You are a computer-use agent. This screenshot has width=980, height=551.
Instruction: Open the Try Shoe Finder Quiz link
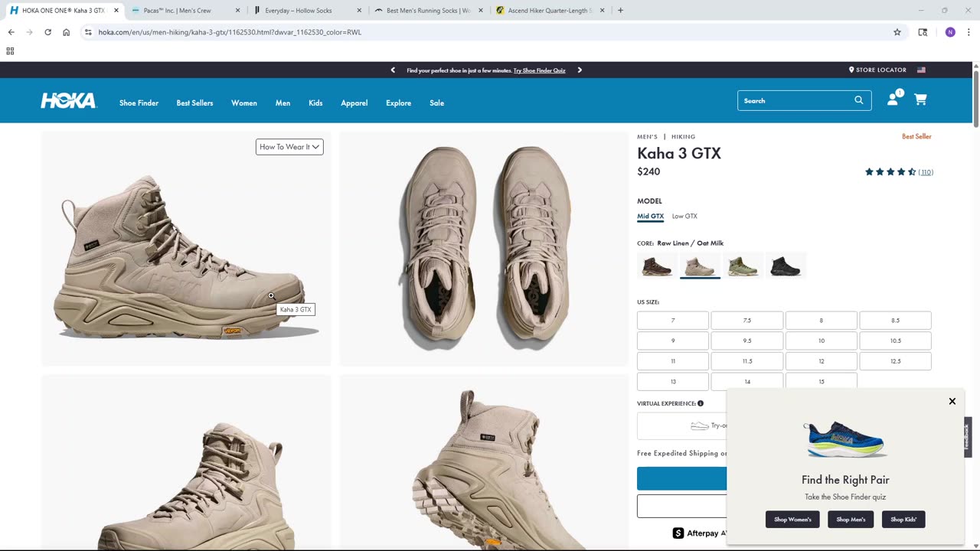(x=539, y=70)
